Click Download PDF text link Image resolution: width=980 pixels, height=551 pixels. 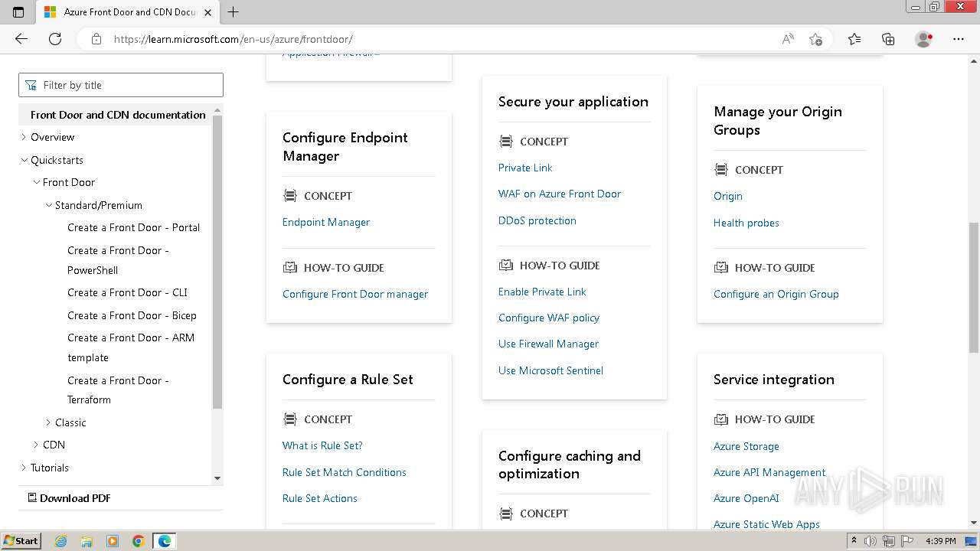pos(75,498)
